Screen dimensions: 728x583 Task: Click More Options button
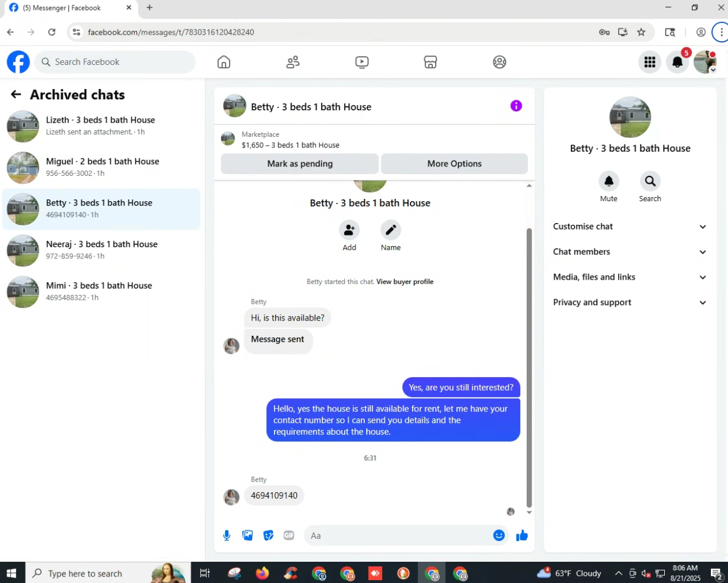tap(454, 164)
